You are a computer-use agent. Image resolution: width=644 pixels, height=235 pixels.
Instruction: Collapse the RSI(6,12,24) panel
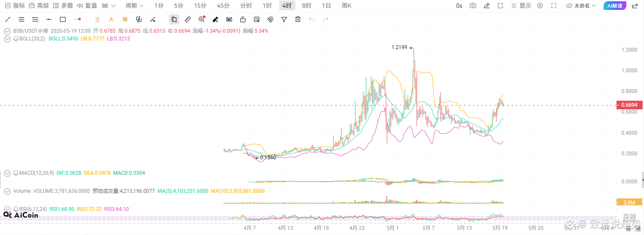7,209
